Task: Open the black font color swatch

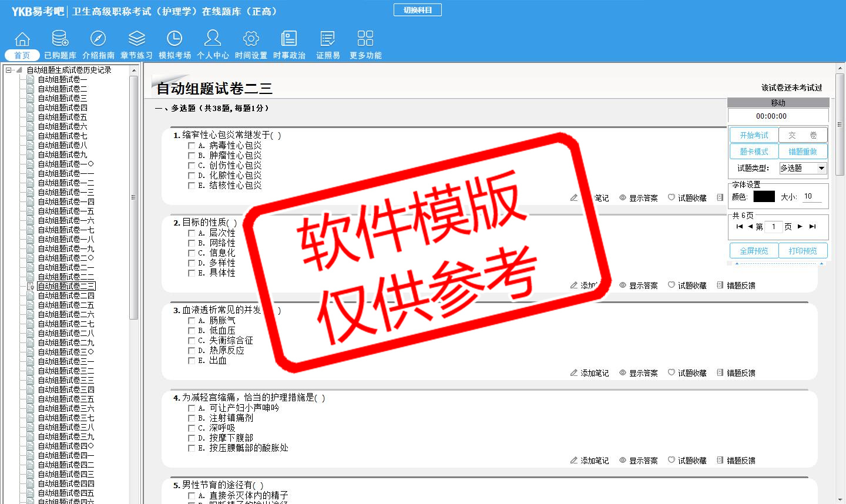Action: point(764,197)
